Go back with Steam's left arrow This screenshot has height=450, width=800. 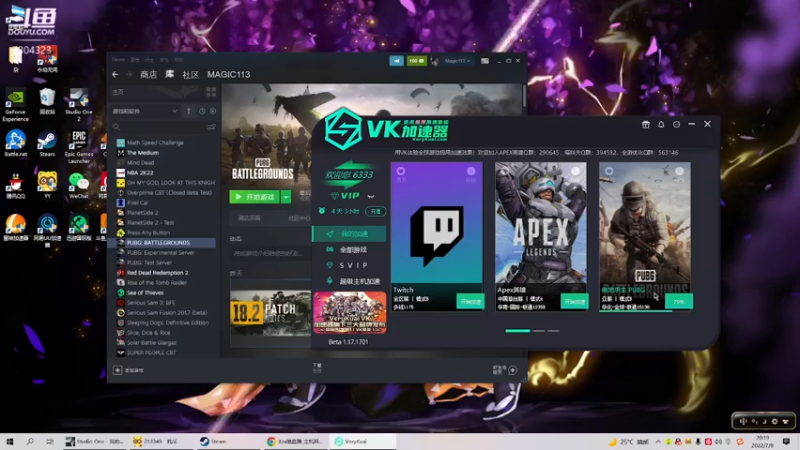coord(115,74)
